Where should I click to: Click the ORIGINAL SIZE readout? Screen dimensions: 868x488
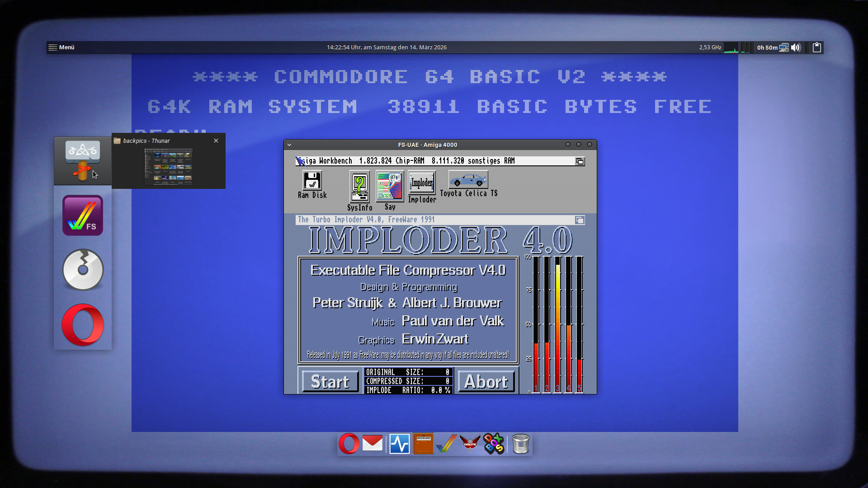pyautogui.click(x=408, y=372)
